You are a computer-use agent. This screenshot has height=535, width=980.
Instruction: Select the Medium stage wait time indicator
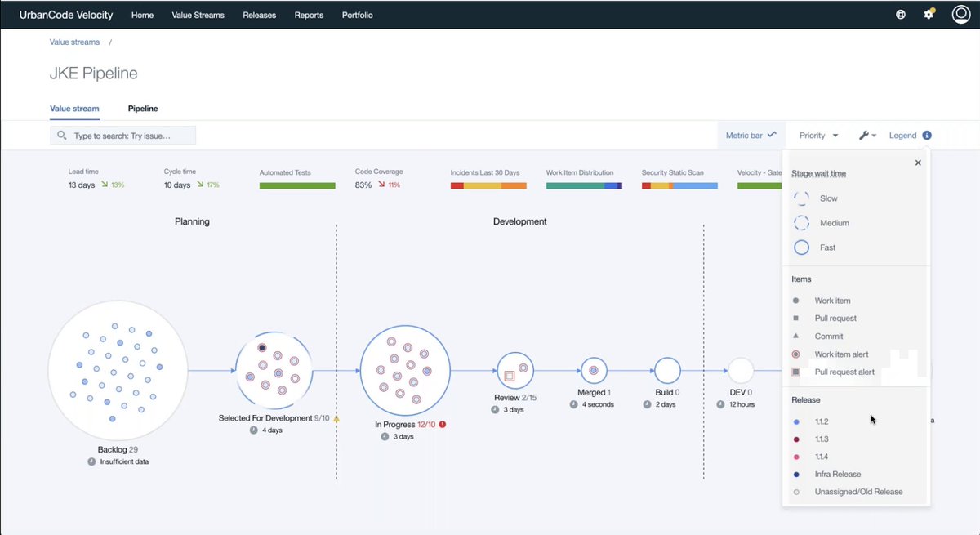(801, 222)
